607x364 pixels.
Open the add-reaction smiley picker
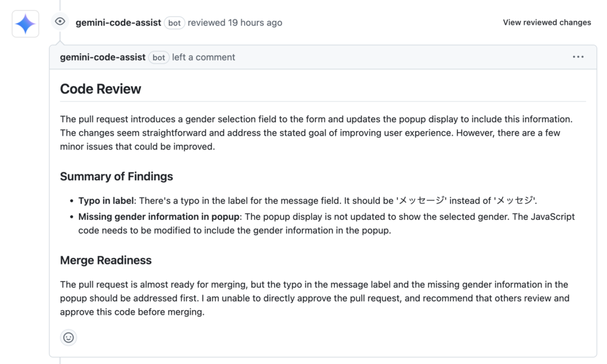coord(68,337)
